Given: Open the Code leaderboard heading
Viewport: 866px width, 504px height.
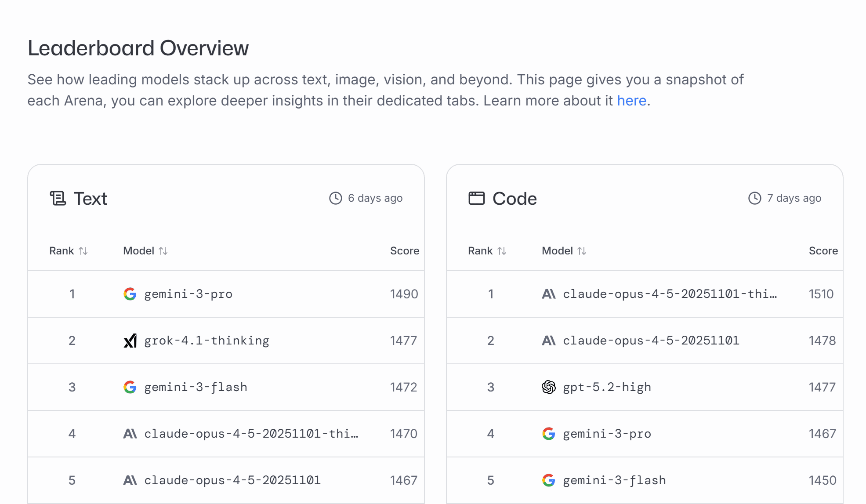Looking at the screenshot, I should pyautogui.click(x=515, y=199).
